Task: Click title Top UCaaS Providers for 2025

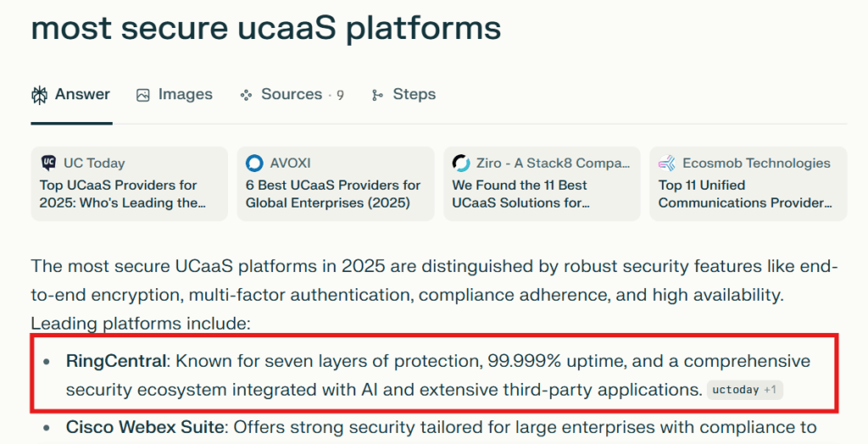Action: tap(122, 194)
